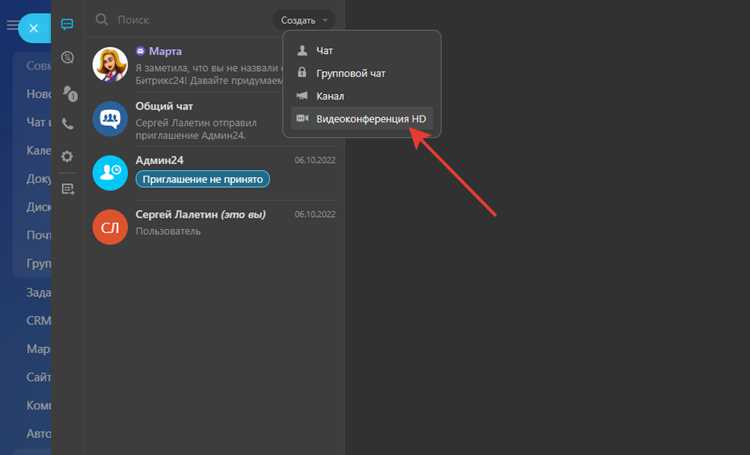The width and height of the screenshot is (750, 455).
Task: Click the СЛ orange avatar
Action: (x=110, y=227)
